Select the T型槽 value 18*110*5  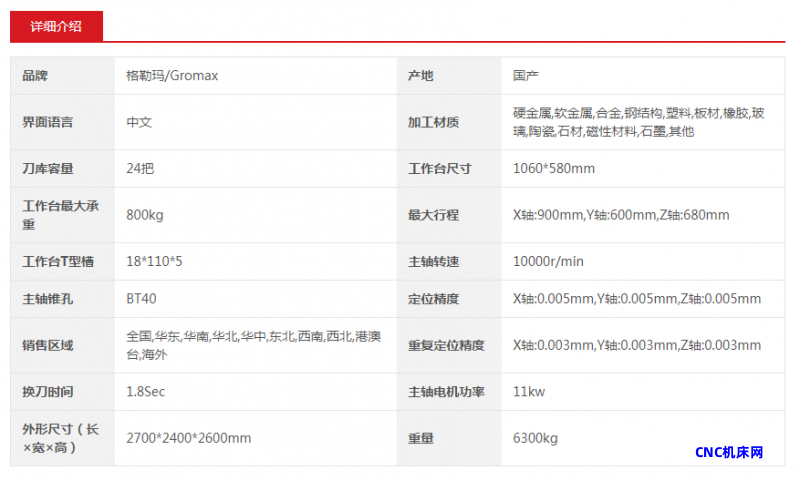tap(154, 261)
